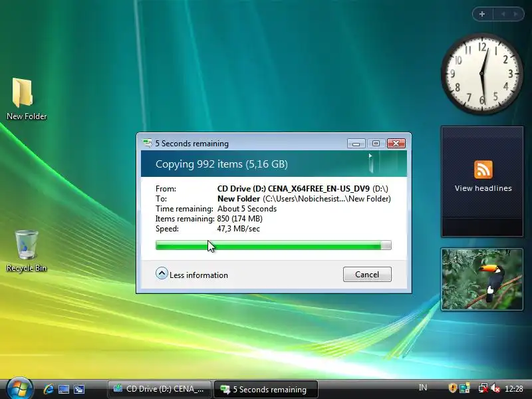The width and height of the screenshot is (532, 399).
Task: Click the toucan slideshow picture gadget
Action: click(482, 279)
